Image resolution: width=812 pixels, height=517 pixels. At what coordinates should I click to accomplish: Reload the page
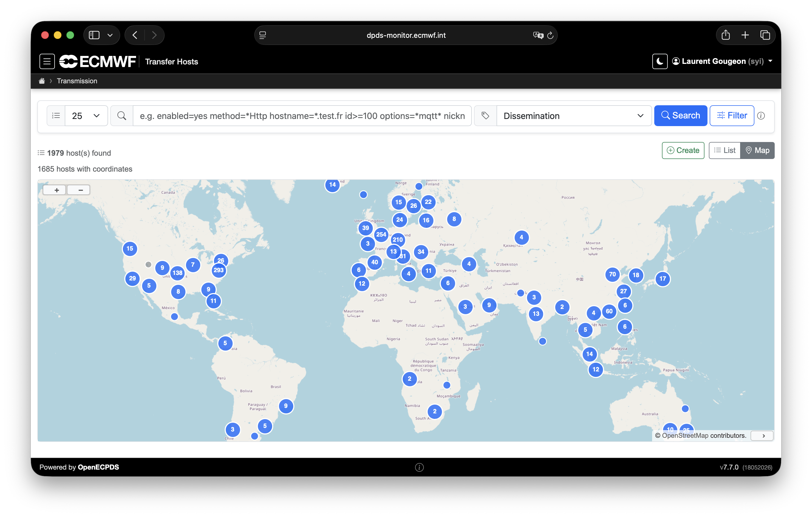coord(550,35)
